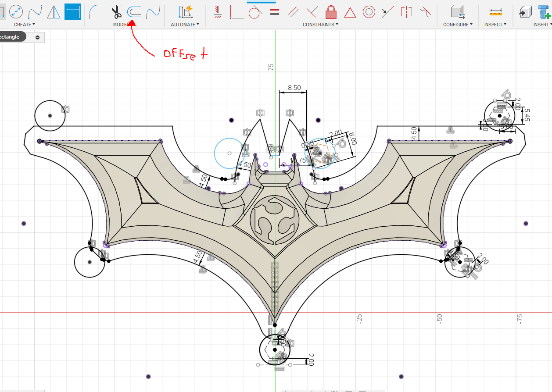Open the CREATE dropdown menu
Screen dimensions: 552x392
24,25
